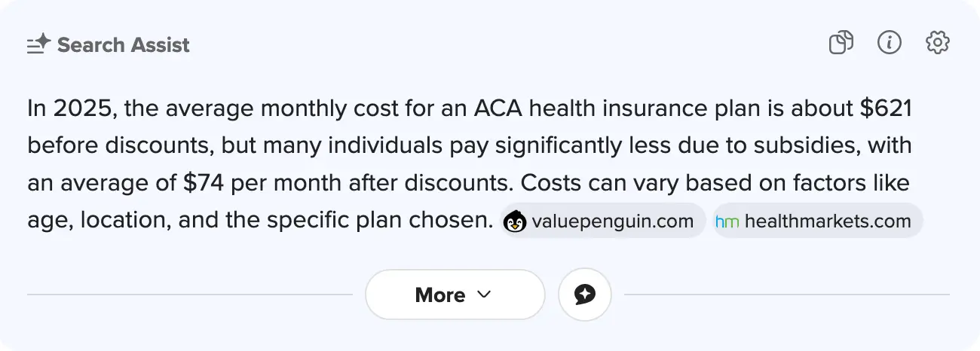The image size is (980, 351).
Task: Click the divider line left of More
Action: point(189,295)
